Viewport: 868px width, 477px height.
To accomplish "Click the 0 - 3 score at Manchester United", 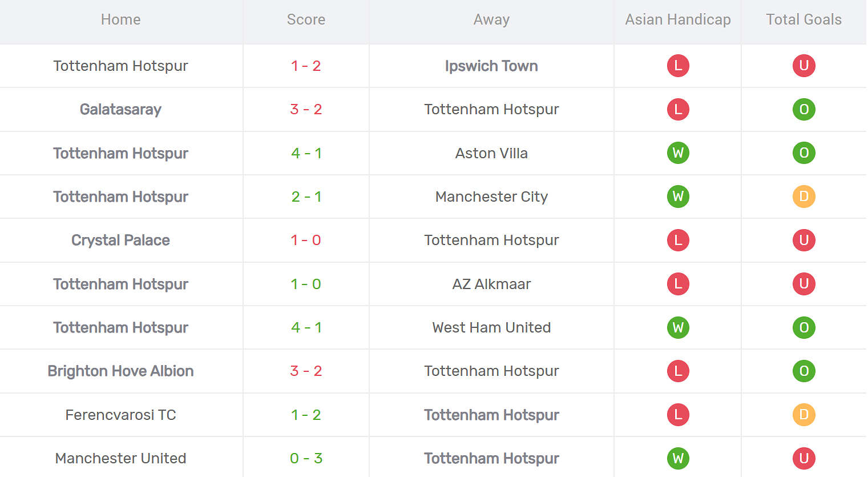I will pos(306,458).
